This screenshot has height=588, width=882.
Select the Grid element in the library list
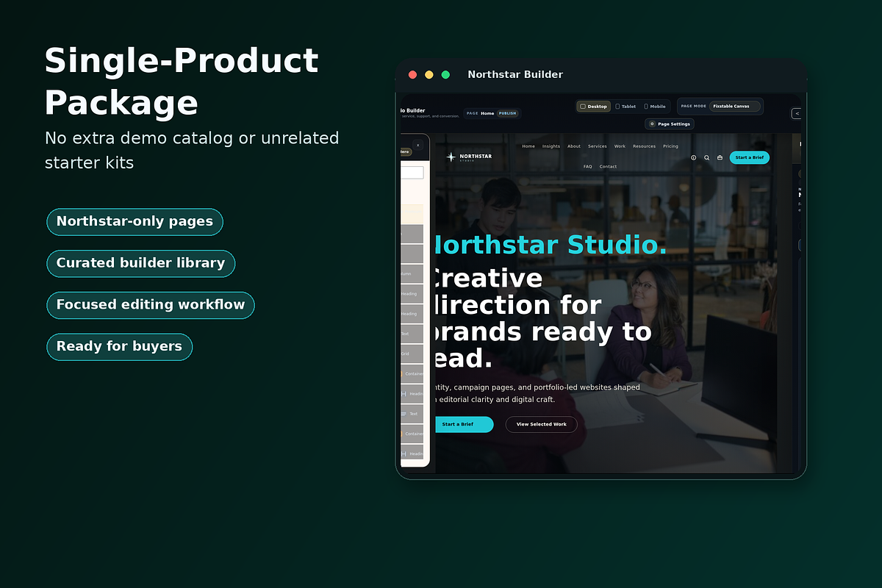412,354
